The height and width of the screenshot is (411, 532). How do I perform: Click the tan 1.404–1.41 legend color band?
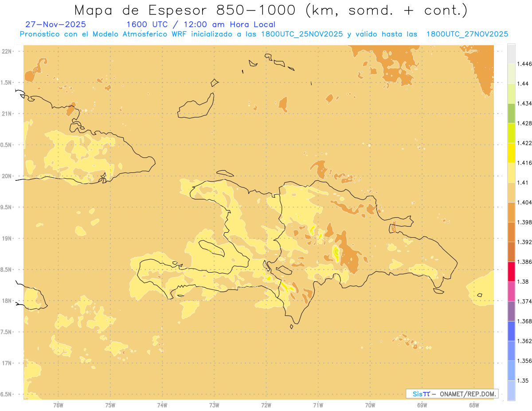[x=511, y=192]
